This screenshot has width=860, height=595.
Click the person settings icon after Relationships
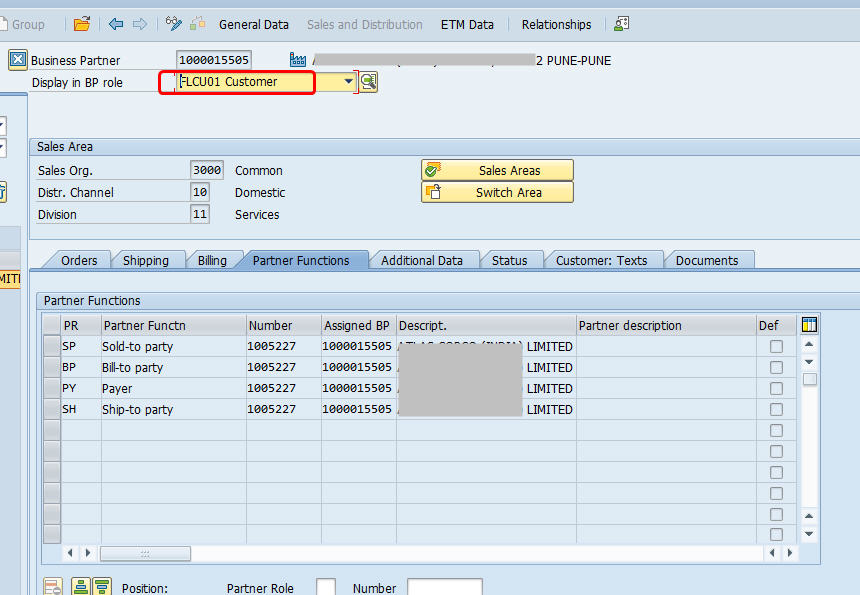(621, 24)
